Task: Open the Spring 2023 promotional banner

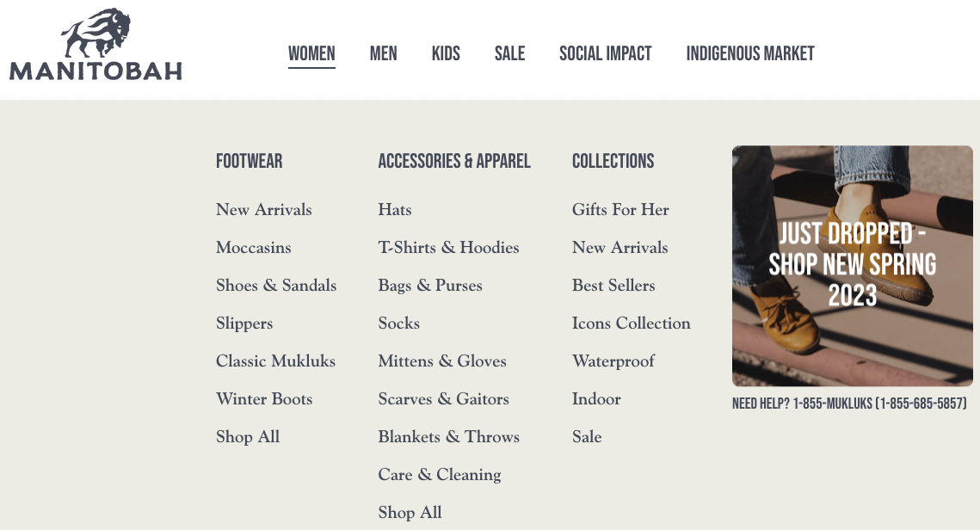Action: 851,266
